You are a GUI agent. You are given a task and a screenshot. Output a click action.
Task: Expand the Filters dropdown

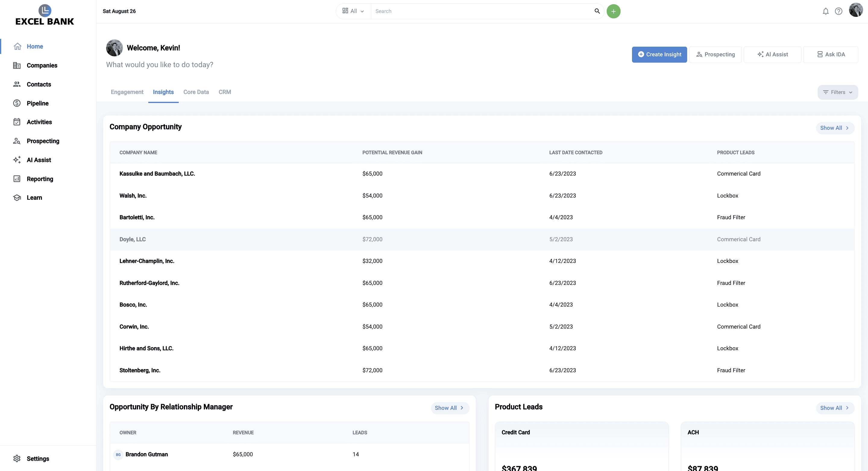tap(837, 92)
